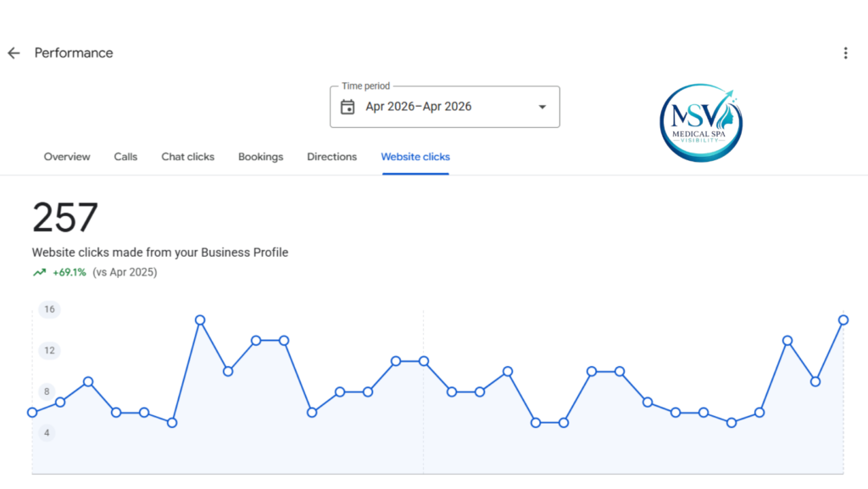Click the 12 y-axis label
The image size is (868, 489).
(49, 350)
